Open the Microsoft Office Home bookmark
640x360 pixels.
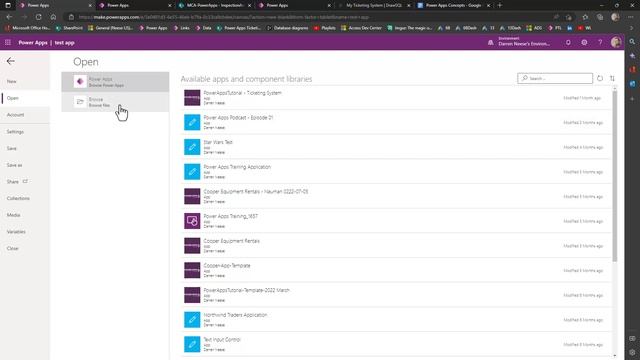pyautogui.click(x=28, y=28)
